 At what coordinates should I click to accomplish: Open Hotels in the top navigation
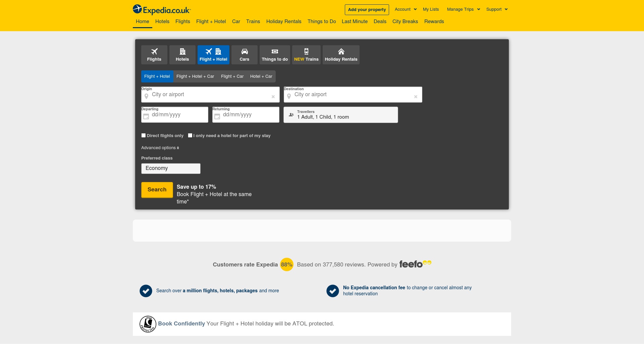coord(162,21)
